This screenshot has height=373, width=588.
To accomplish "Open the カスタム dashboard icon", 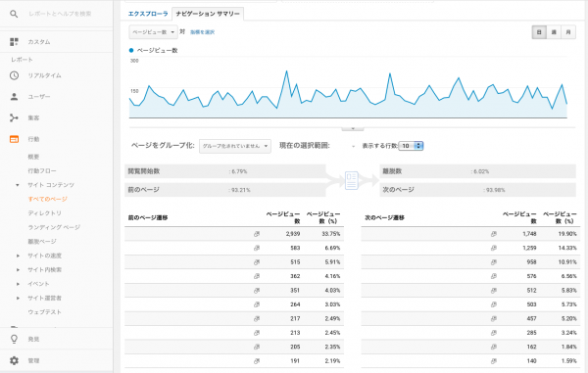I will [14, 41].
